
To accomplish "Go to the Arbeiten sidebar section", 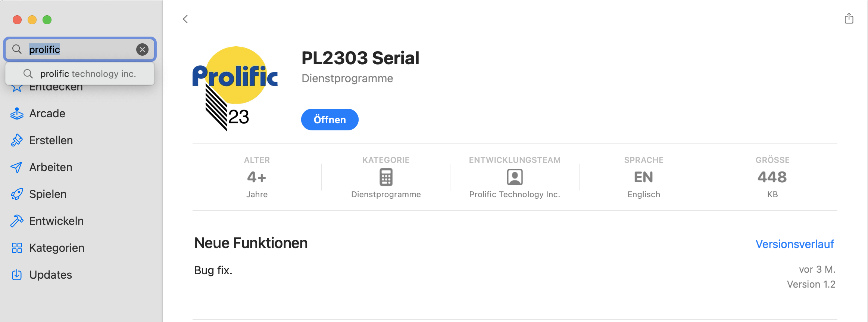I will coord(51,167).
